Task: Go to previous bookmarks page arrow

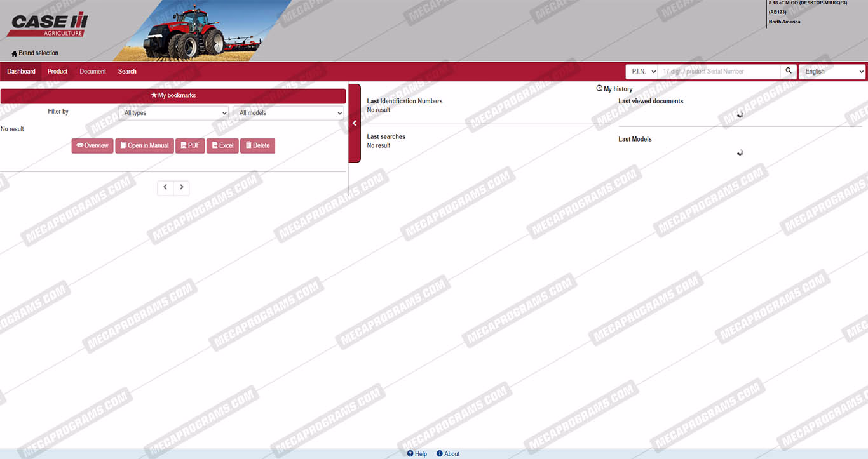Action: coord(165,187)
